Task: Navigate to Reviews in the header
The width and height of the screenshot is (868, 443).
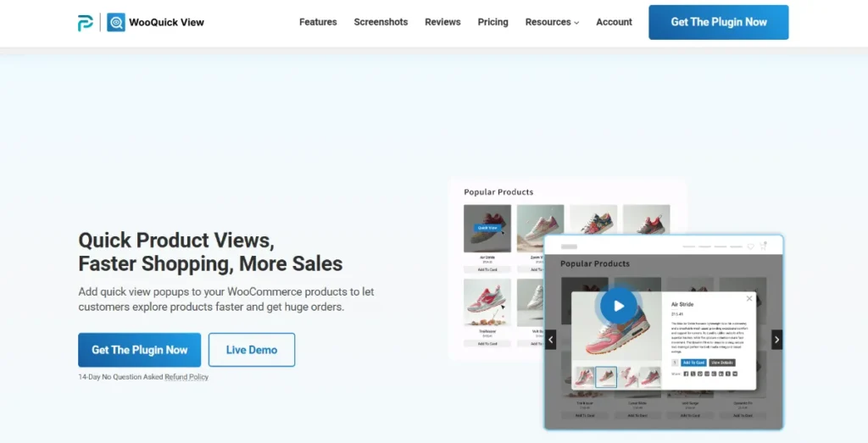Action: pos(442,22)
